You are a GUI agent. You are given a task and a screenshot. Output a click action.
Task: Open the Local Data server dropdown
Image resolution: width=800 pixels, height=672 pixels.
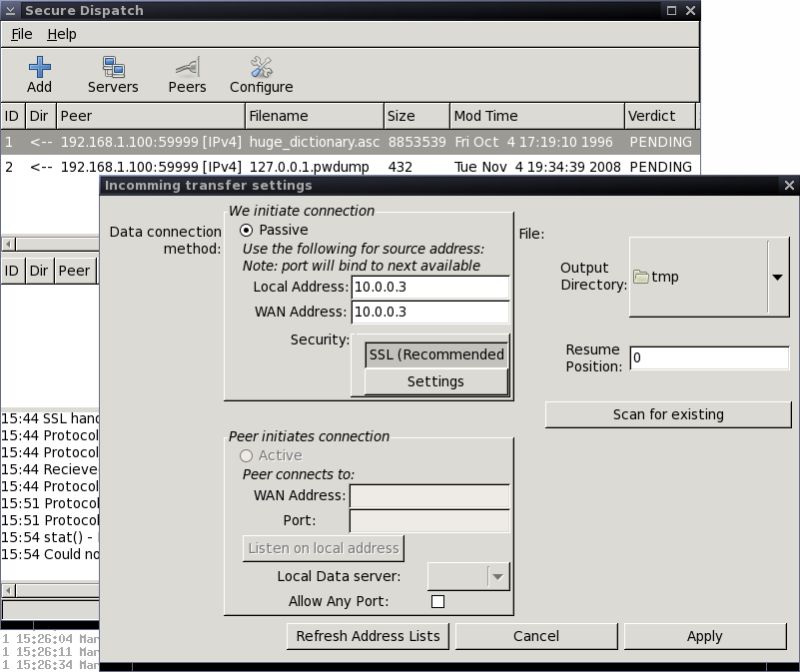468,577
